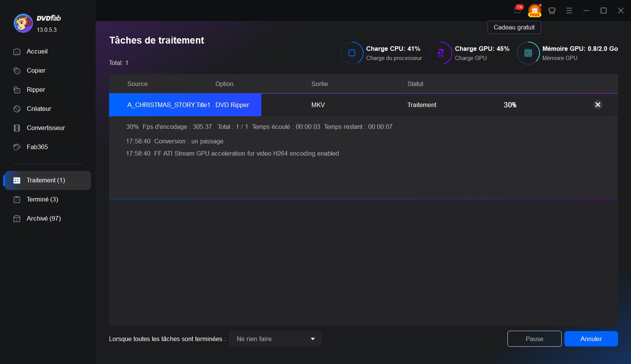This screenshot has height=364, width=631.
Task: Switch to the Ripper module
Action: tap(36, 89)
